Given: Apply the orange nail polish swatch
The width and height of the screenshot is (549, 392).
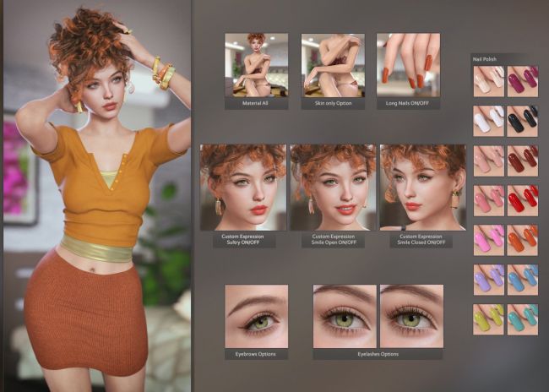Looking at the screenshot, I should point(523,240).
